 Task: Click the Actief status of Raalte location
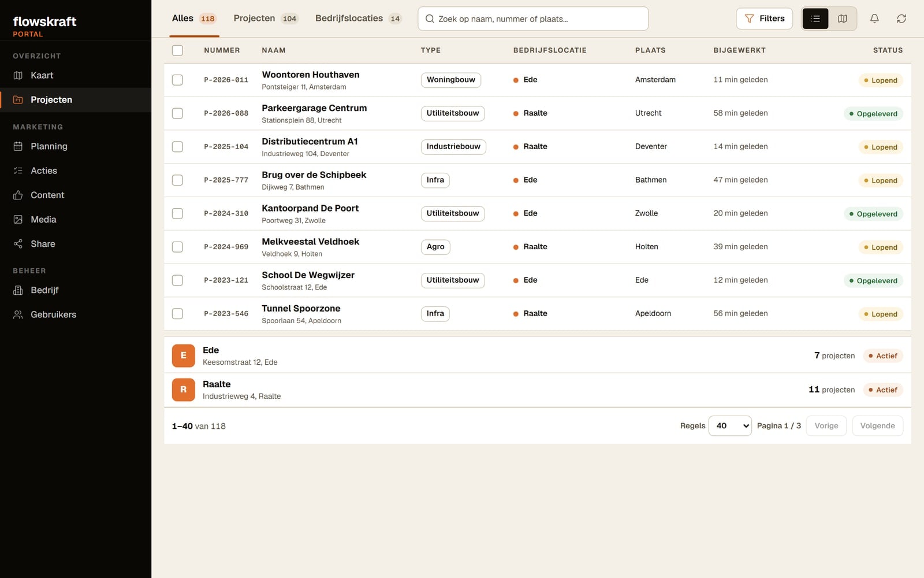click(883, 390)
